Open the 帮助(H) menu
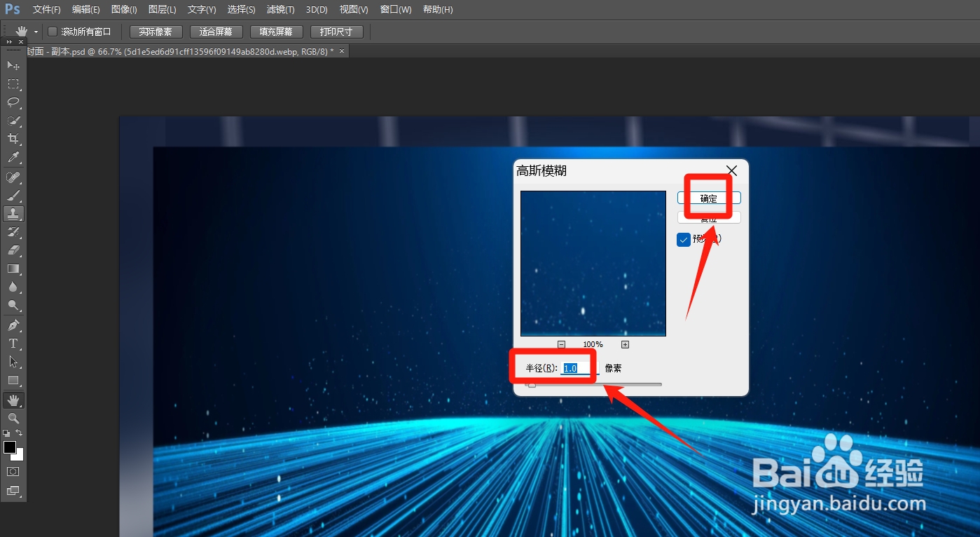This screenshot has height=537, width=980. (438, 10)
